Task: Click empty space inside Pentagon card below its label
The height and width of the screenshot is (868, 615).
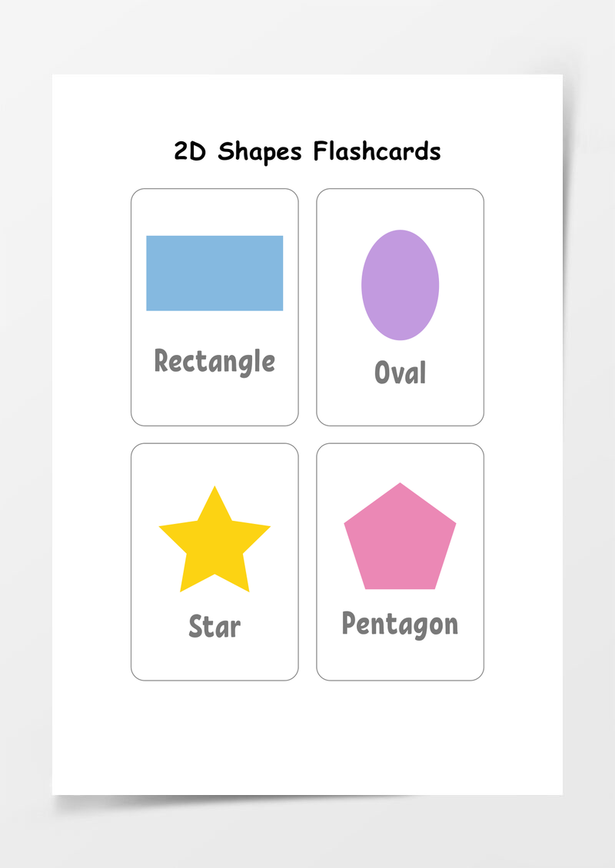Action: (x=400, y=660)
